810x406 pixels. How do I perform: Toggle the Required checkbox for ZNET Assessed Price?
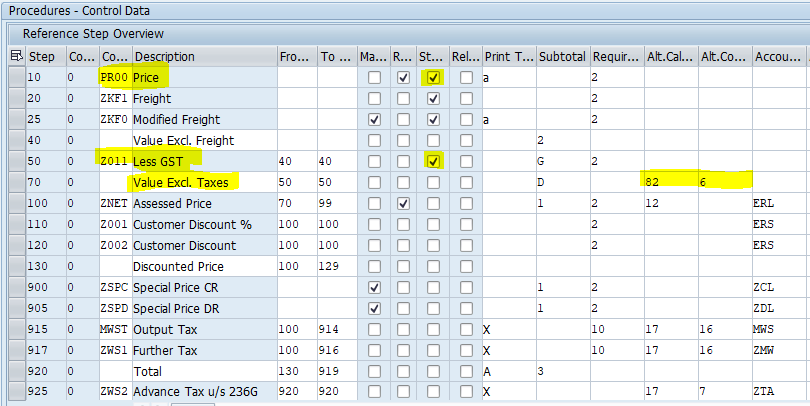403,203
